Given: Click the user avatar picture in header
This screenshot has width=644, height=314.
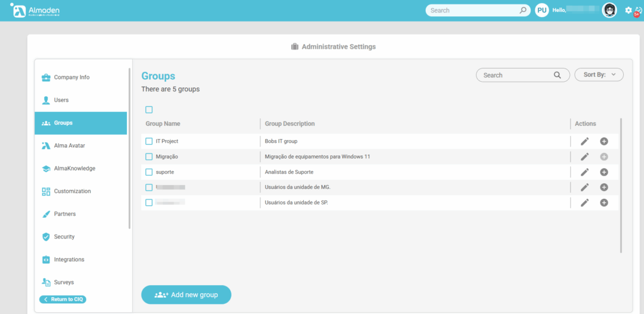Looking at the screenshot, I should click(x=609, y=10).
